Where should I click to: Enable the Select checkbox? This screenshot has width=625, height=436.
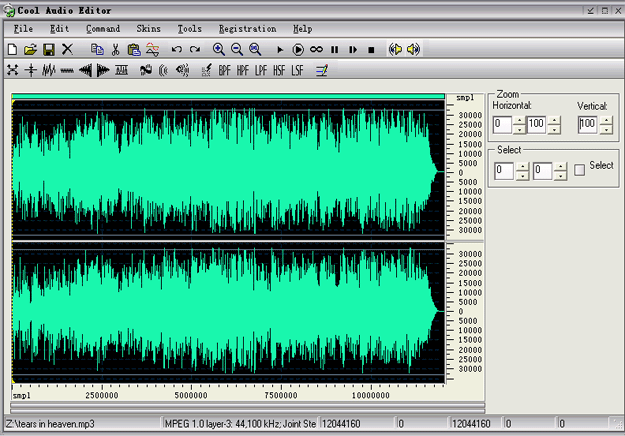tap(579, 170)
